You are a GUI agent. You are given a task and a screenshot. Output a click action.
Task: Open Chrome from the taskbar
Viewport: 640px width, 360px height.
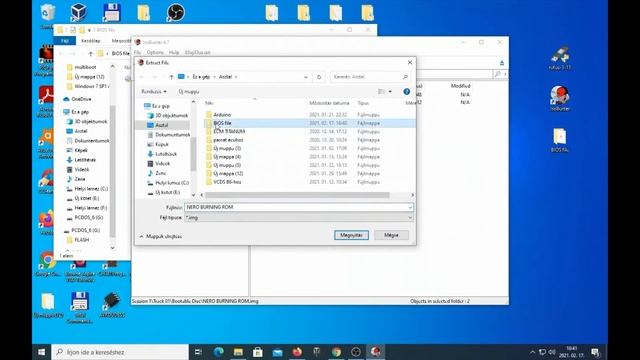pos(336,352)
